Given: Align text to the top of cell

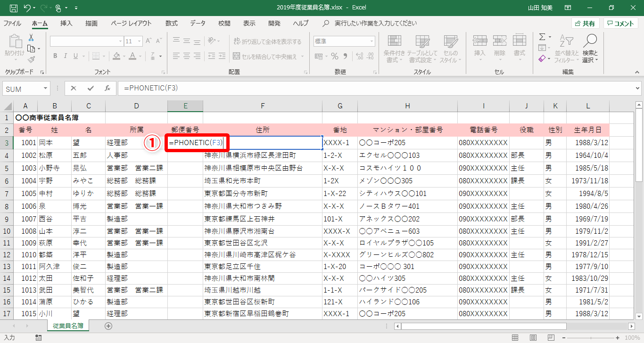Looking at the screenshot, I should tap(176, 41).
